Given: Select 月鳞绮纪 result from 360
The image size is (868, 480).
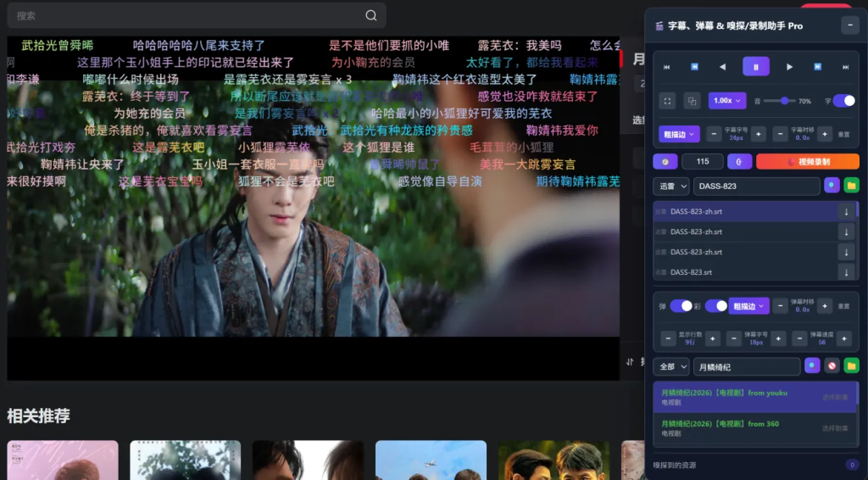Looking at the screenshot, I should (x=755, y=428).
